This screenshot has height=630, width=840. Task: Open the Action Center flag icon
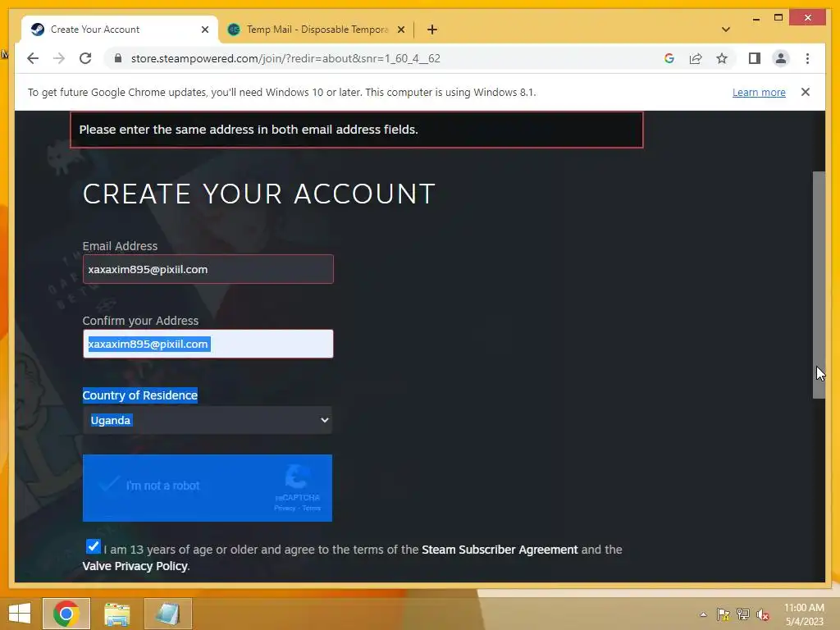(724, 614)
